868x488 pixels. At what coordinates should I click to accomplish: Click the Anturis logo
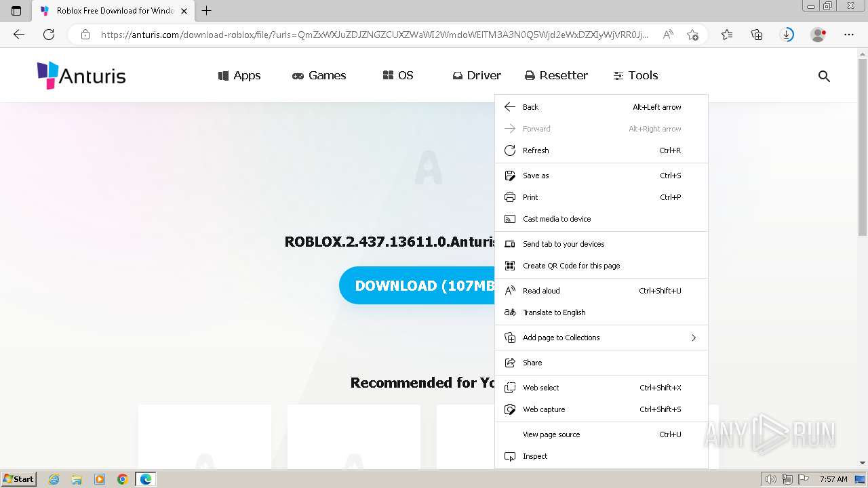[81, 75]
